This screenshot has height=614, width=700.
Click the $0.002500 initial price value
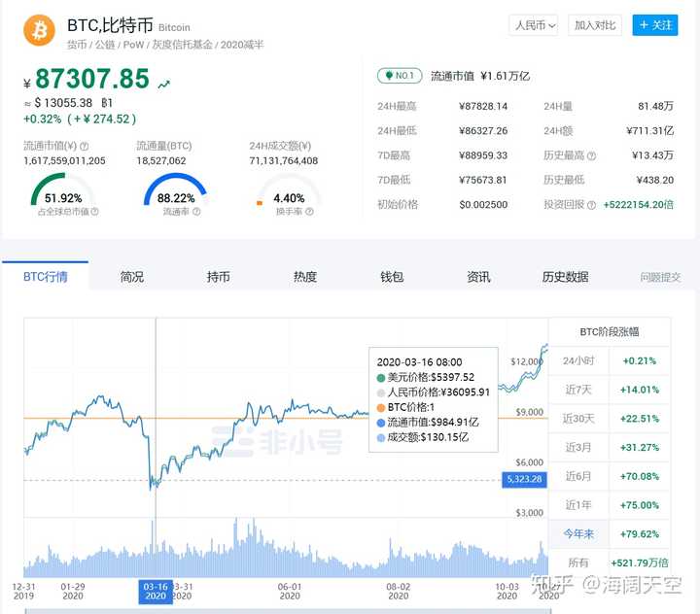click(x=483, y=205)
